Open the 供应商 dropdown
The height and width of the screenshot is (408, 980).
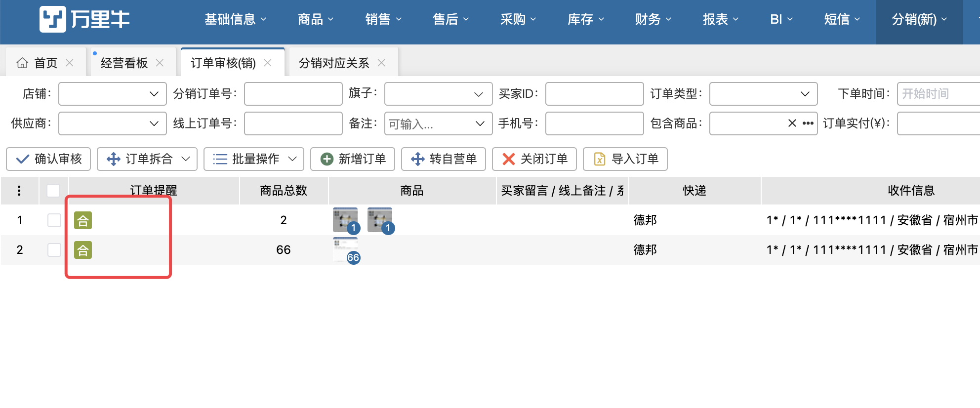click(x=113, y=123)
